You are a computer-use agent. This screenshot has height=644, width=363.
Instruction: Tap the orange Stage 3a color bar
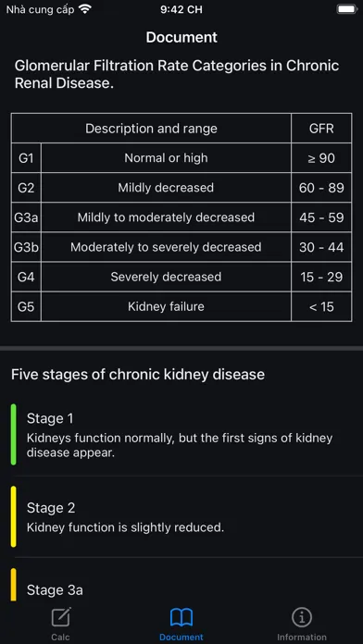point(14,585)
